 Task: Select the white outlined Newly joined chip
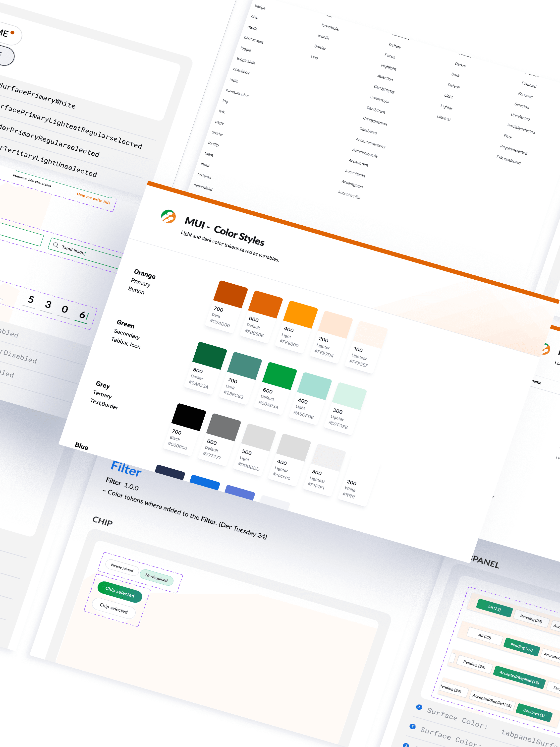tap(122, 567)
